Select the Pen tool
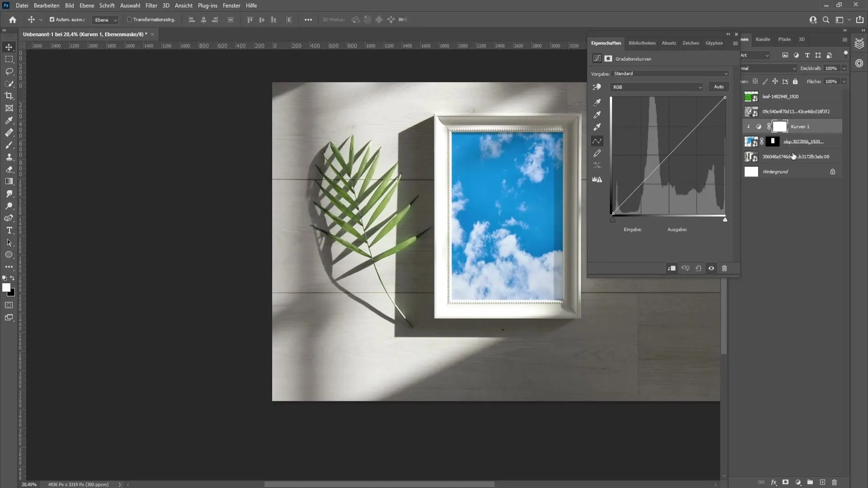The image size is (868, 488). pyautogui.click(x=9, y=218)
